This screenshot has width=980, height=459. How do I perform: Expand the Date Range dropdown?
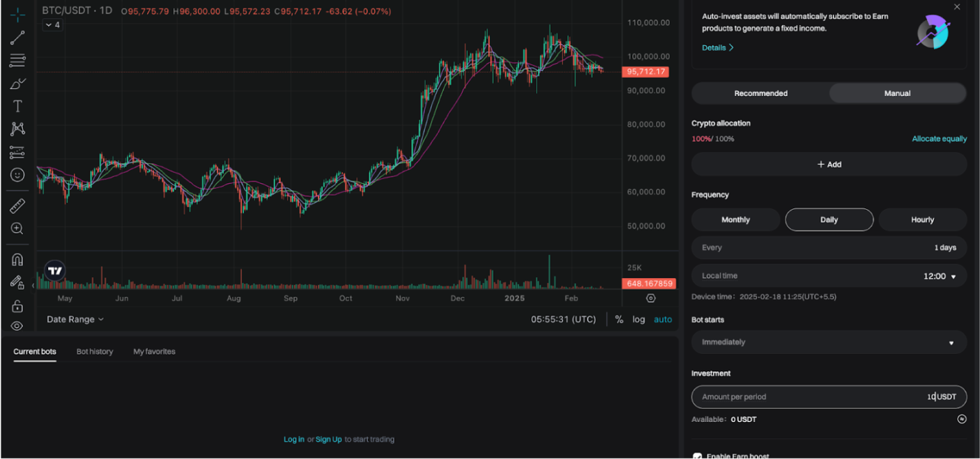75,319
